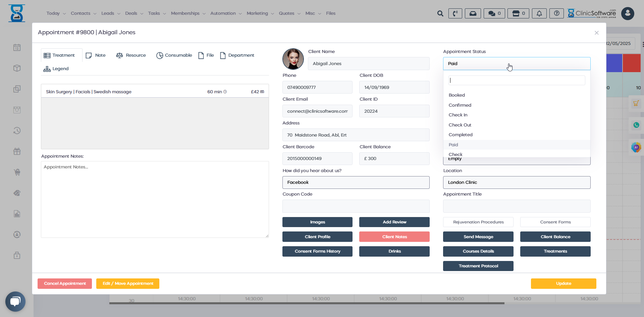Screen dimensions: 644x317
Task: Open the global search magnifier
Action: (440, 13)
